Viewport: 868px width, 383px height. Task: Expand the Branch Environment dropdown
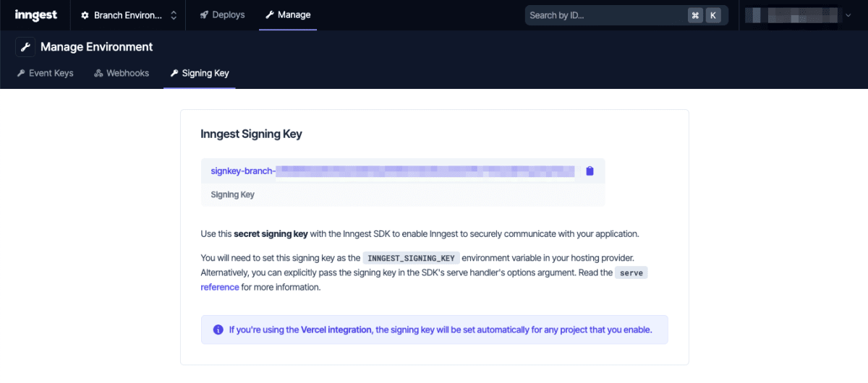pyautogui.click(x=129, y=15)
